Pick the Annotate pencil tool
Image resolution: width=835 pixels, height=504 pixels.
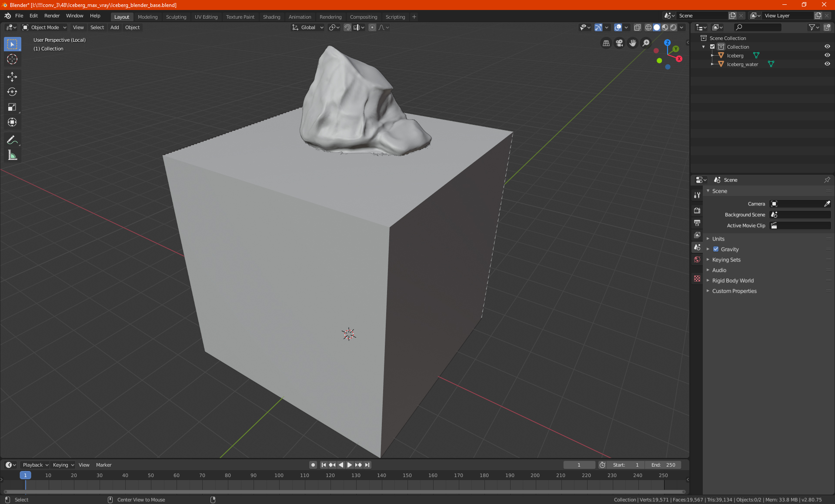pyautogui.click(x=12, y=140)
